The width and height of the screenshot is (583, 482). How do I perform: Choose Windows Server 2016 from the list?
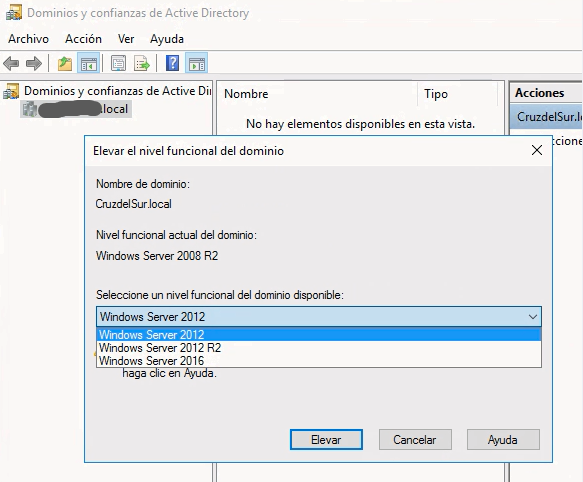319,361
